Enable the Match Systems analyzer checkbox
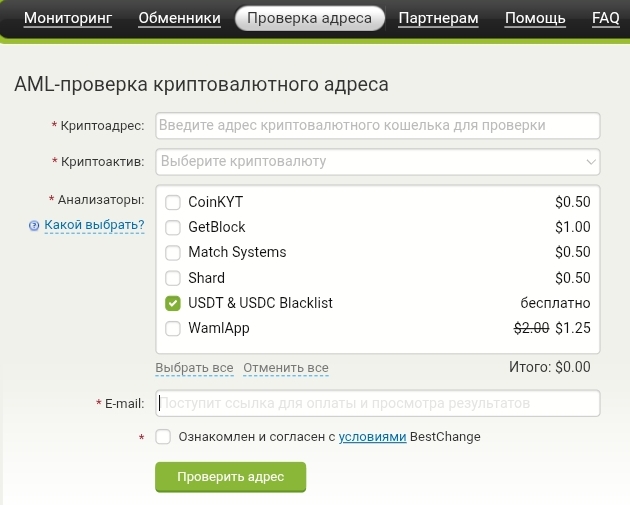Screen dimensions: 630x505 pos(173,253)
